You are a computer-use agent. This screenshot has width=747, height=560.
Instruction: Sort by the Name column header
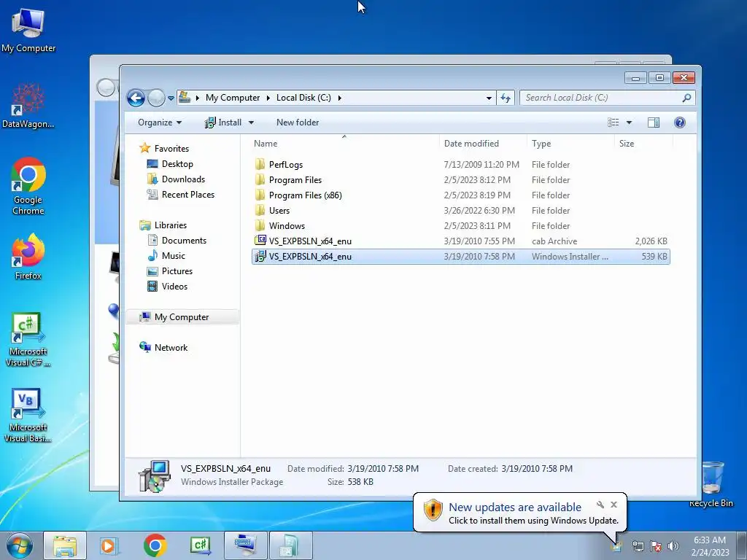(266, 144)
